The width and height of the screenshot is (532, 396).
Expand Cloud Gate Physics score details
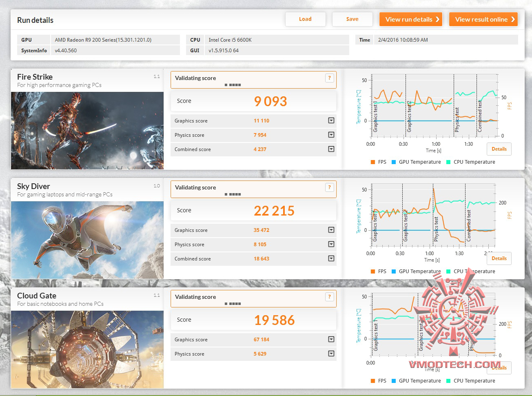(331, 354)
